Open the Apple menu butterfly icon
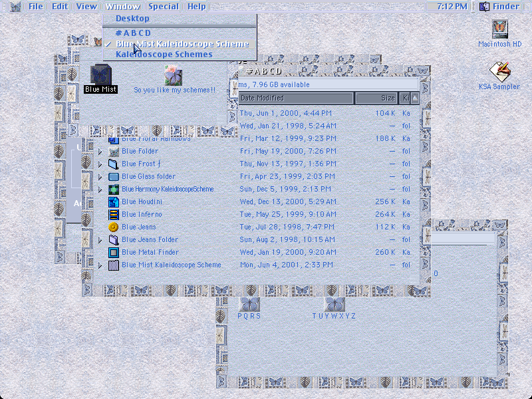This screenshot has width=532, height=399. click(15, 7)
